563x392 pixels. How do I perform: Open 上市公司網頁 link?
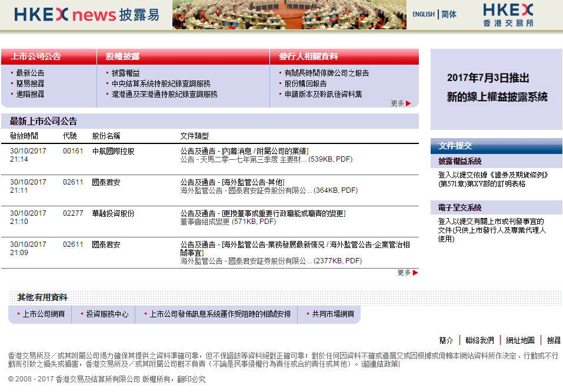44,314
